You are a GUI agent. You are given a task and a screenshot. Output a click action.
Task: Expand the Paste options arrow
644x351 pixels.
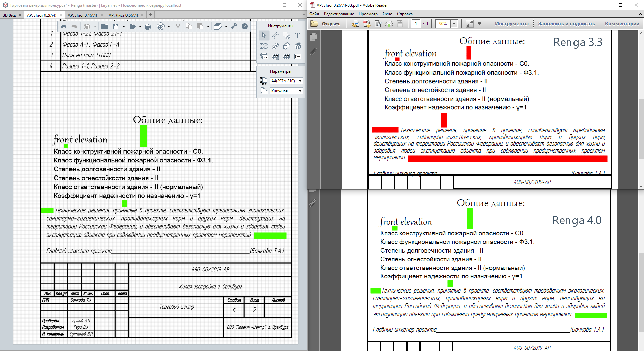pos(208,27)
